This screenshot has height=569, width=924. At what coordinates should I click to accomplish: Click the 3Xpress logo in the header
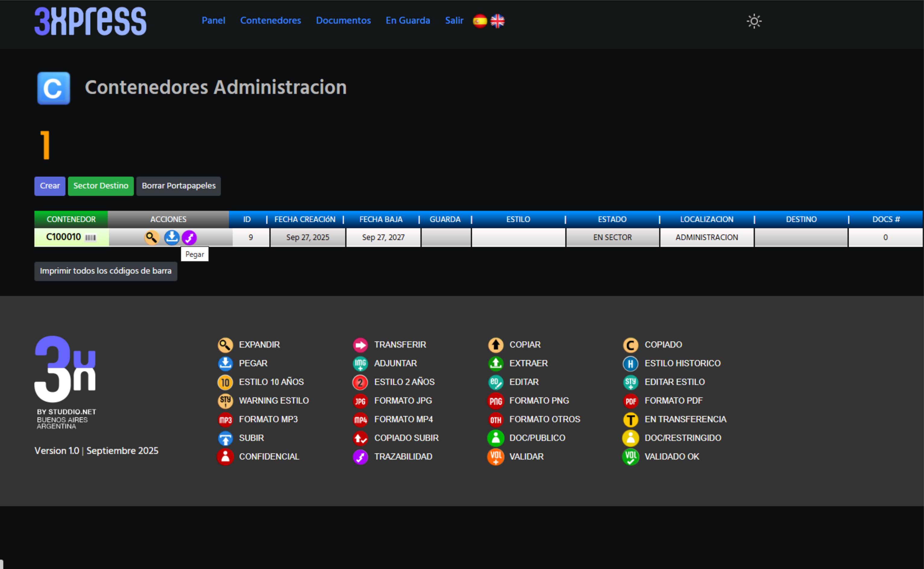coord(90,21)
